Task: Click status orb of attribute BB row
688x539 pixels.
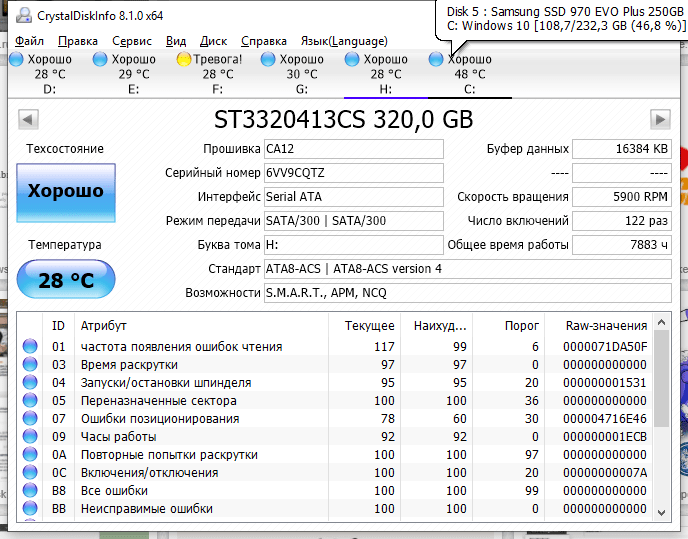Action: pyautogui.click(x=30, y=508)
